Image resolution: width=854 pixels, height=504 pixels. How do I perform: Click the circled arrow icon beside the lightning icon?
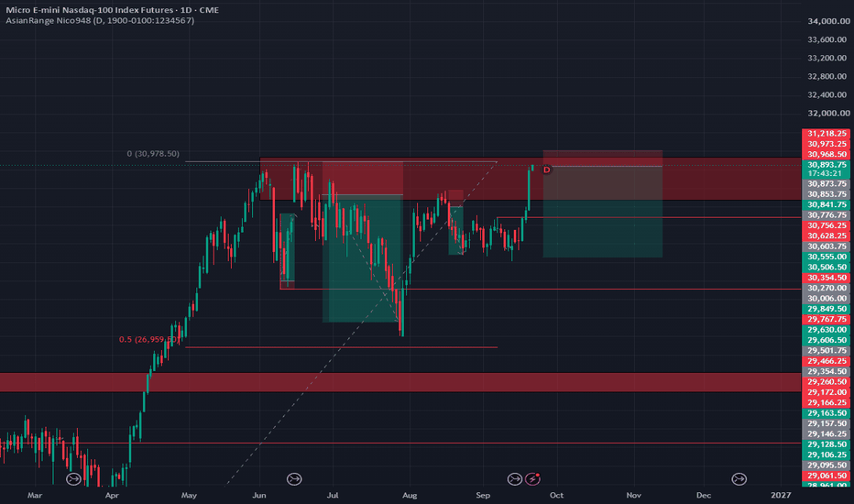(x=515, y=479)
